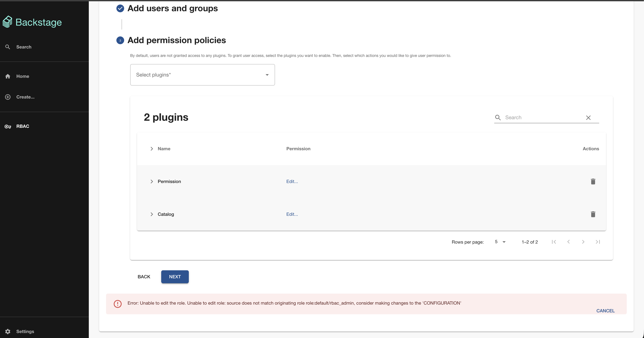Click Edit... link for Catalog
This screenshot has width=644, height=338.
pyautogui.click(x=292, y=214)
